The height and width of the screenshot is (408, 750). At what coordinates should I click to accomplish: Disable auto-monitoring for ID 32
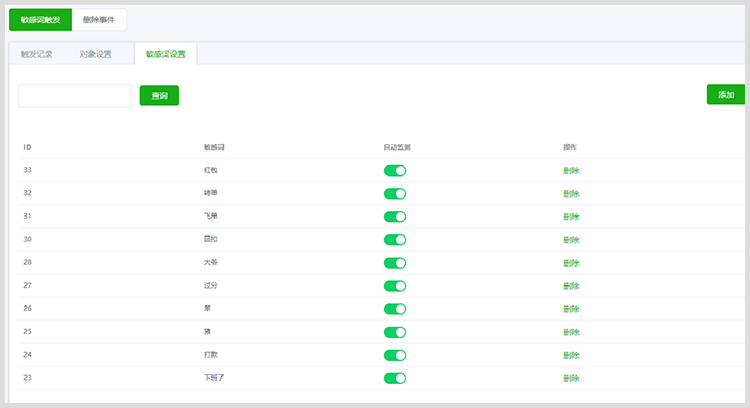pyautogui.click(x=395, y=193)
